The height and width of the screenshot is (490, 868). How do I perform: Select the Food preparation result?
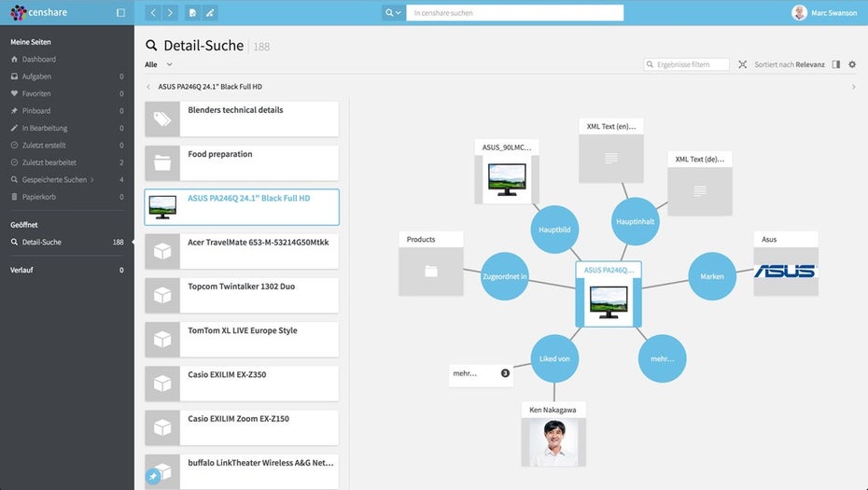(242, 162)
